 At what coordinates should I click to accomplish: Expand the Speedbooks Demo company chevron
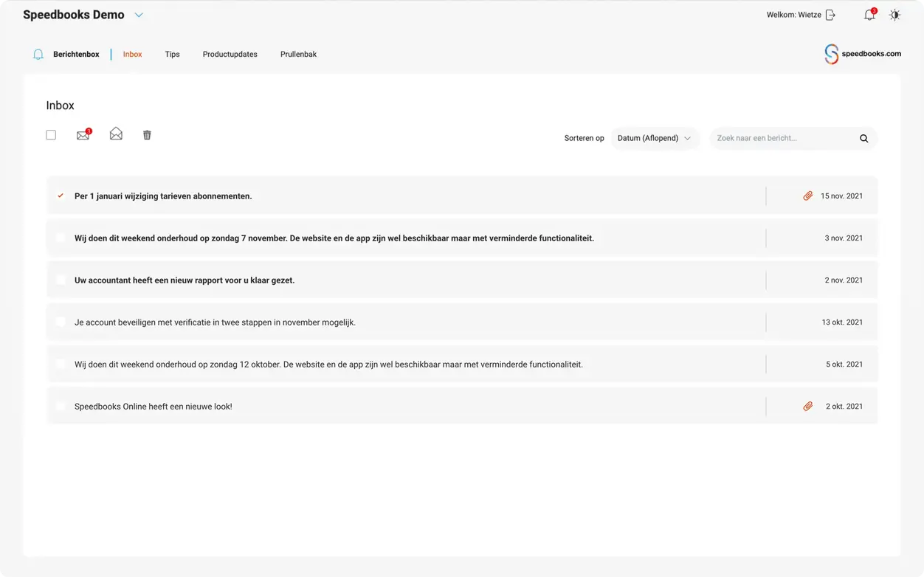point(139,15)
